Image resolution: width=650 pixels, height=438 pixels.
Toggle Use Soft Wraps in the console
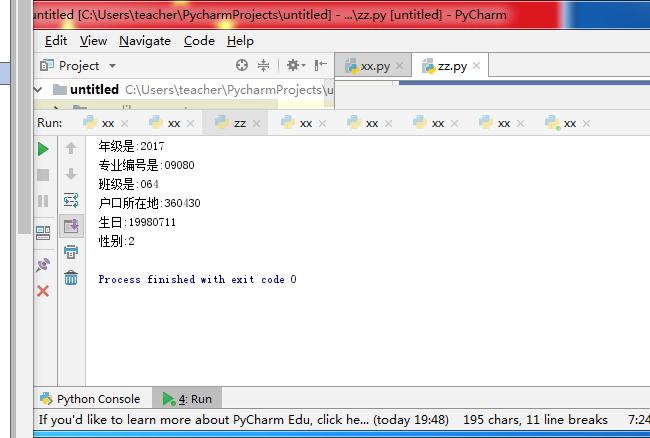pyautogui.click(x=71, y=200)
